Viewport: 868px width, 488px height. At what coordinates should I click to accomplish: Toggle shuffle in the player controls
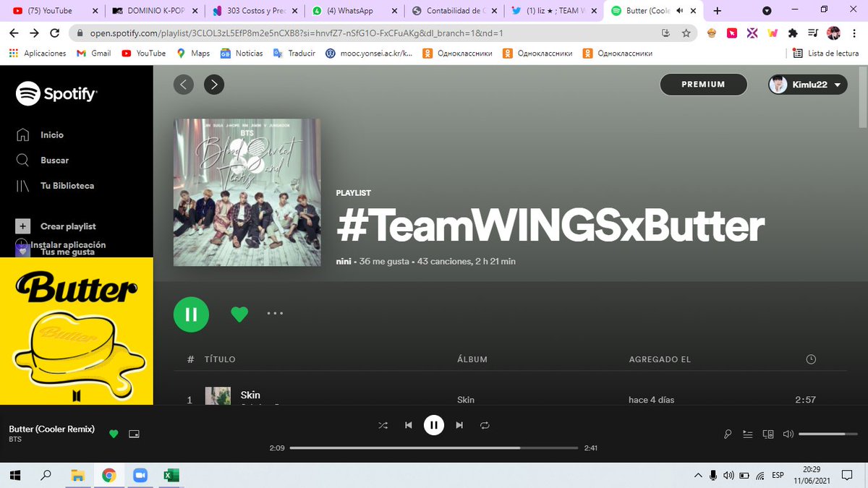coord(383,425)
